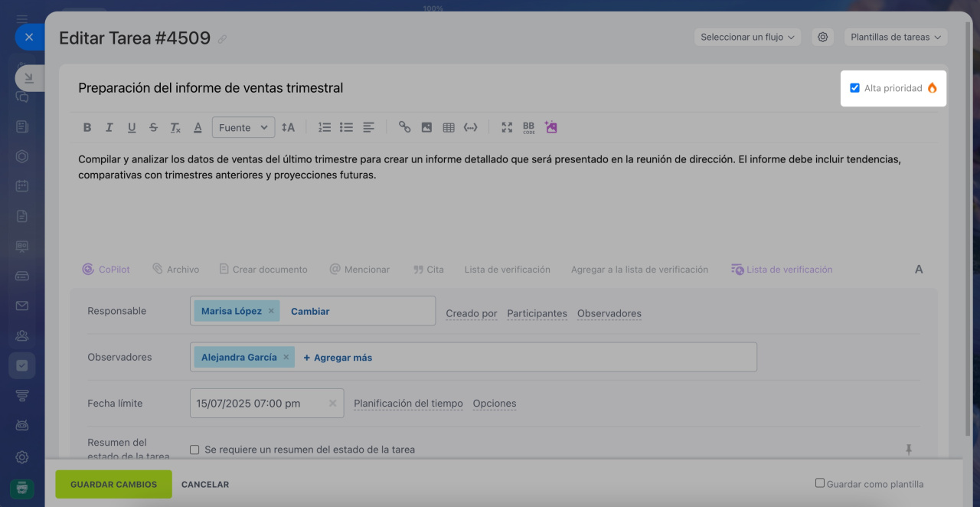980x507 pixels.
Task: Open font size tool icon
Action: coord(288,128)
